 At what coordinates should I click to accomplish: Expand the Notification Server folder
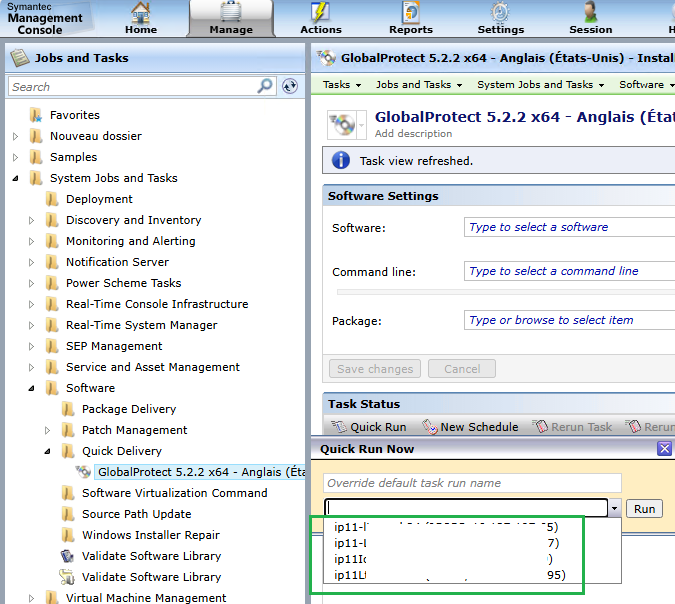click(x=31, y=262)
